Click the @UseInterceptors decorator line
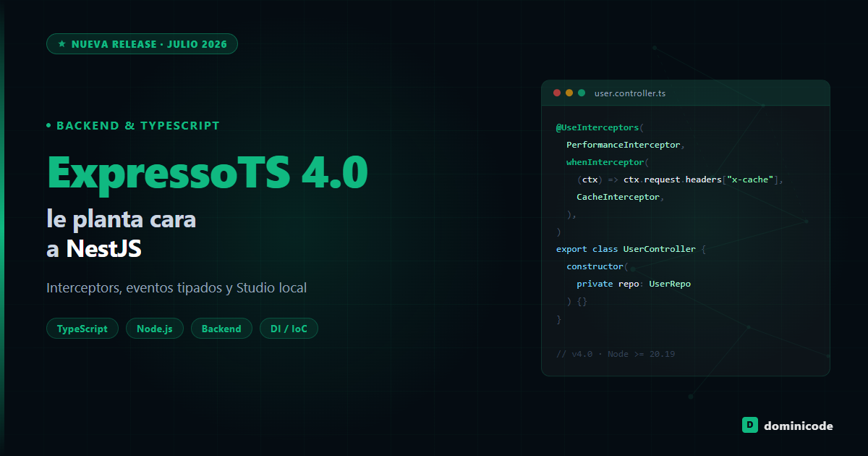Image resolution: width=868 pixels, height=456 pixels. point(600,127)
